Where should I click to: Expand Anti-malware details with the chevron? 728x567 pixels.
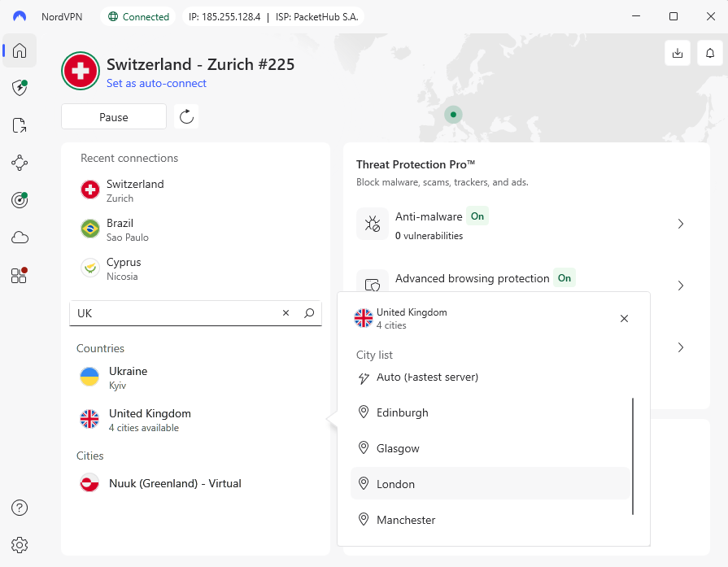pos(681,224)
